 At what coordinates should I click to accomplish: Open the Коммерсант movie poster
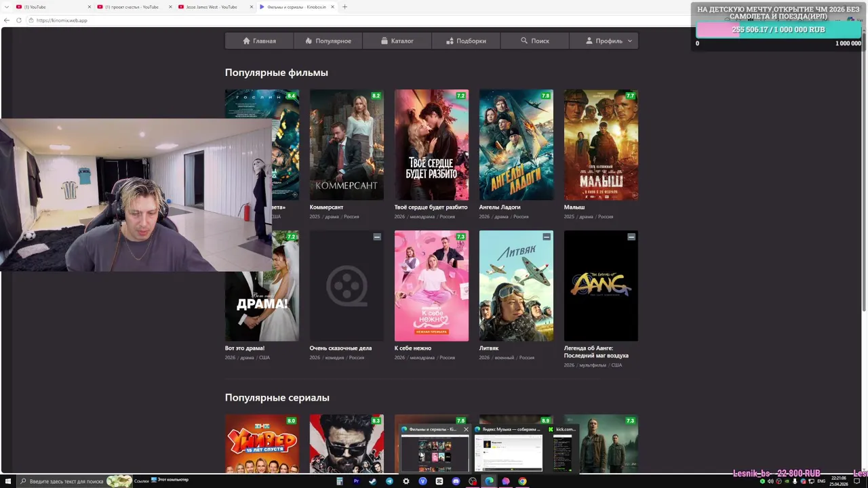pyautogui.click(x=347, y=145)
